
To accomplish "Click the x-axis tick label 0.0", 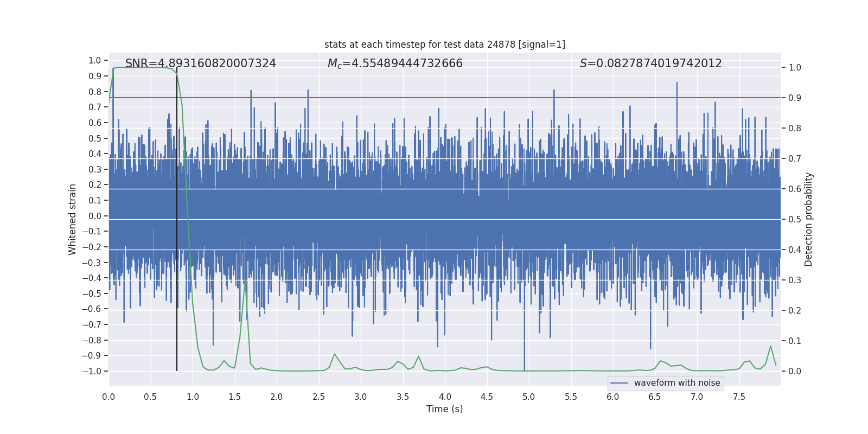I will pyautogui.click(x=108, y=397).
